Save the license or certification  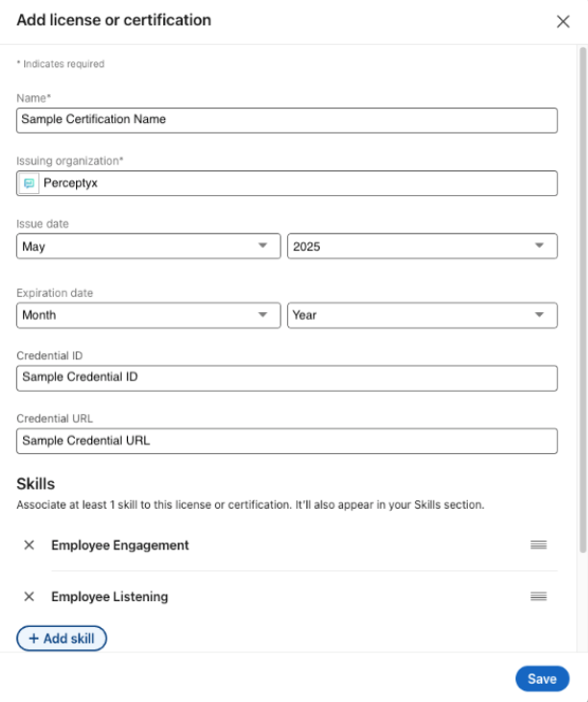(x=542, y=679)
